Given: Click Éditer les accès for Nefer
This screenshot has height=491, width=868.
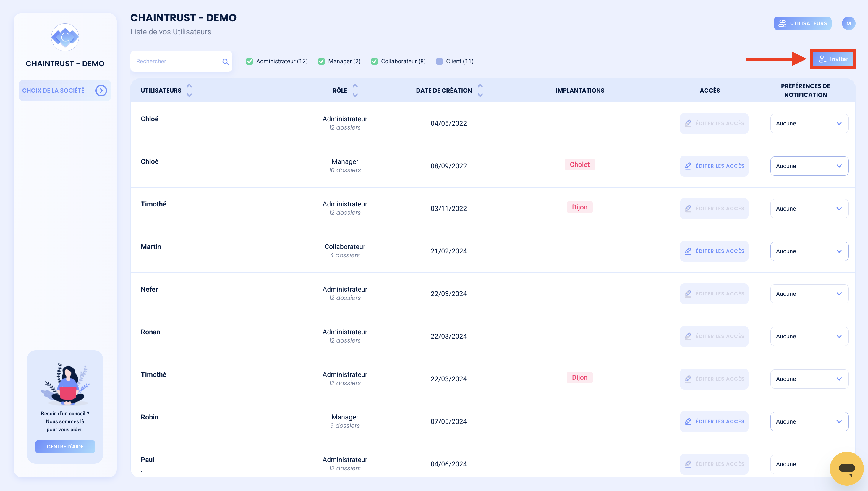Looking at the screenshot, I should point(714,294).
